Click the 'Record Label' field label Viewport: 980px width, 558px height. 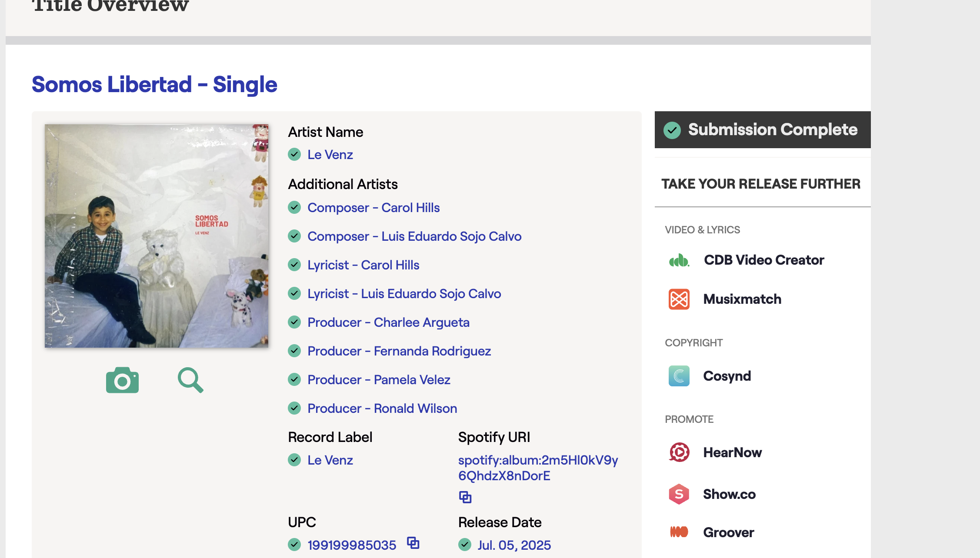[x=330, y=437]
